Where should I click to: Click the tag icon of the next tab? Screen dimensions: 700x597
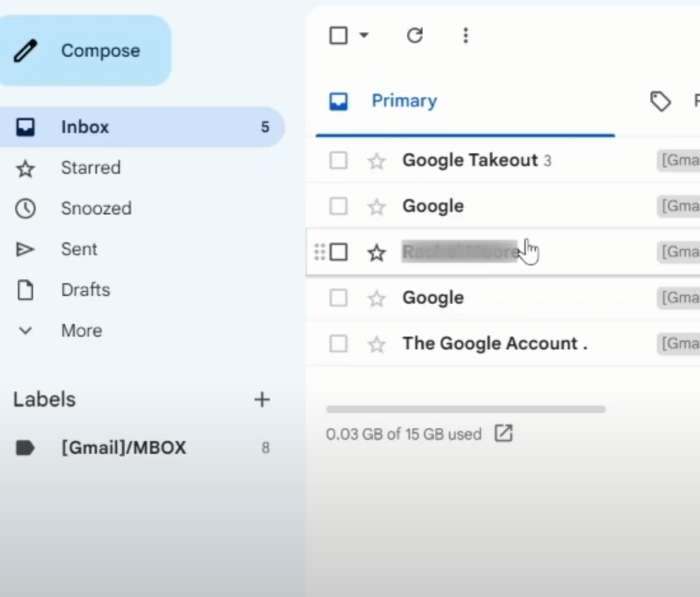661,101
